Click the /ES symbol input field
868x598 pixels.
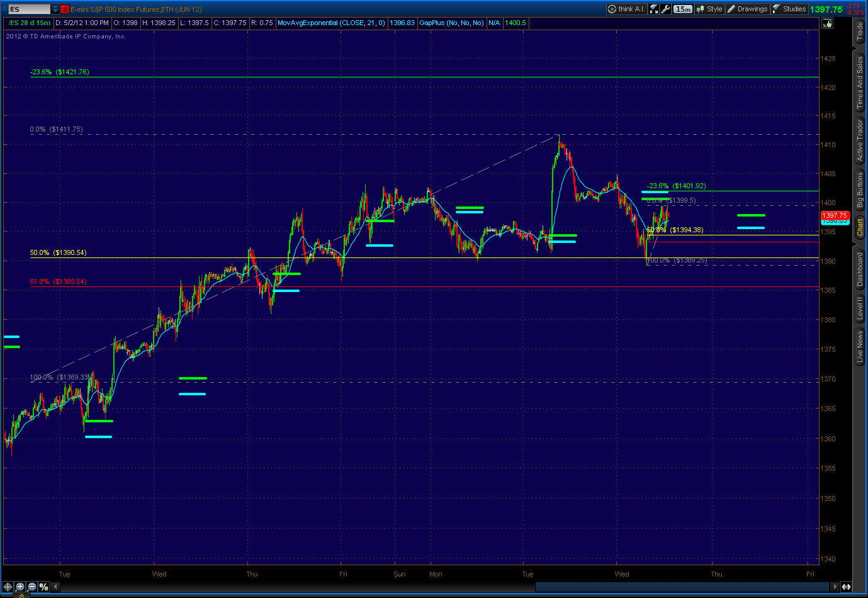click(29, 9)
